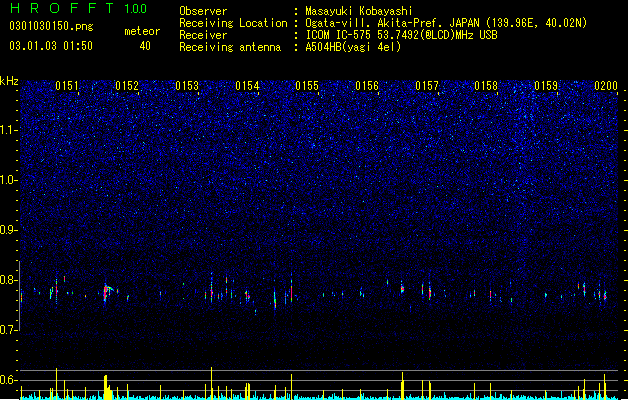Image resolution: width=629 pixels, height=400 pixels.
Task: Click the 1.1 kHz axis label
Action: (8, 130)
